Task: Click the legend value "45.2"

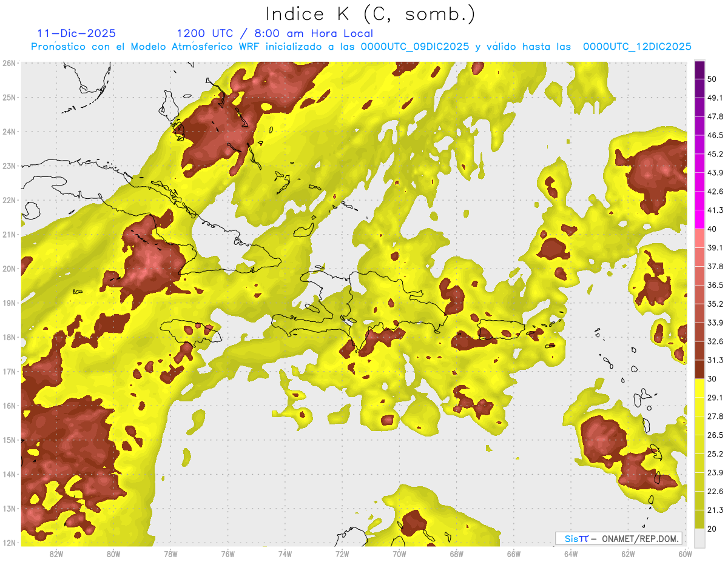Action: click(x=715, y=154)
